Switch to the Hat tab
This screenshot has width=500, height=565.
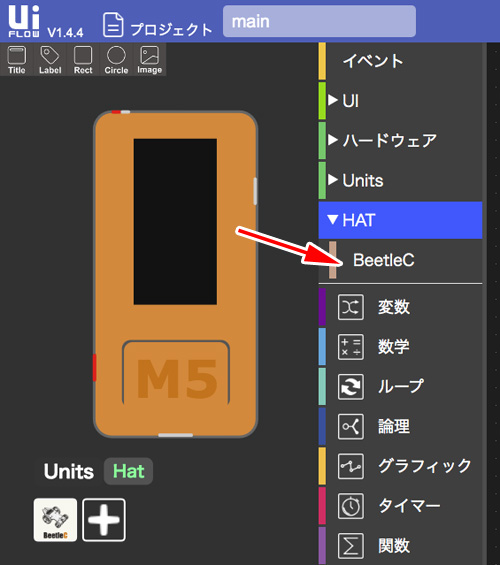pyautogui.click(x=129, y=471)
